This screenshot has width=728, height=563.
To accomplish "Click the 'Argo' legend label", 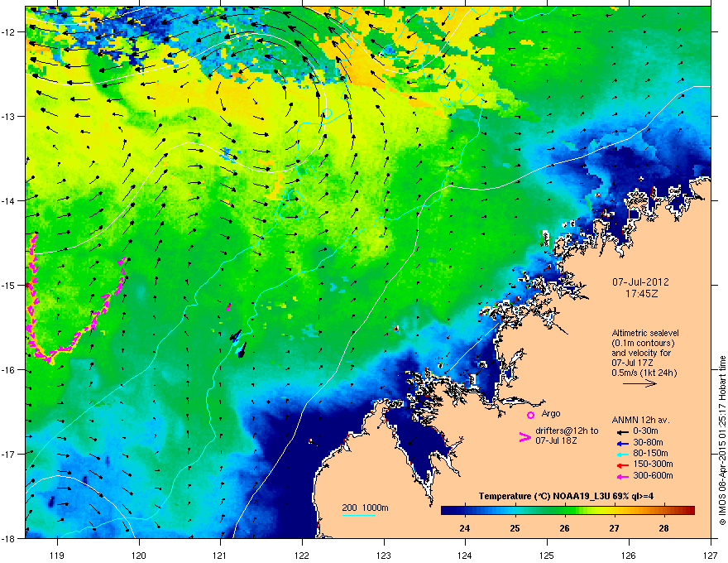I will [x=551, y=413].
